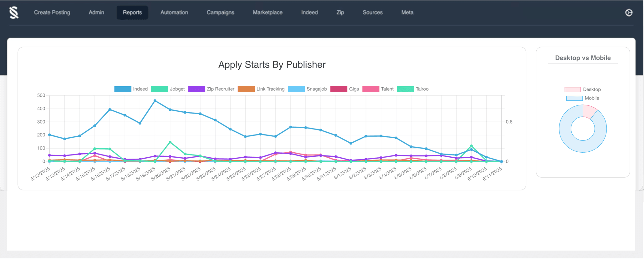
Task: Go to the Indeed nav item
Action: [x=309, y=13]
